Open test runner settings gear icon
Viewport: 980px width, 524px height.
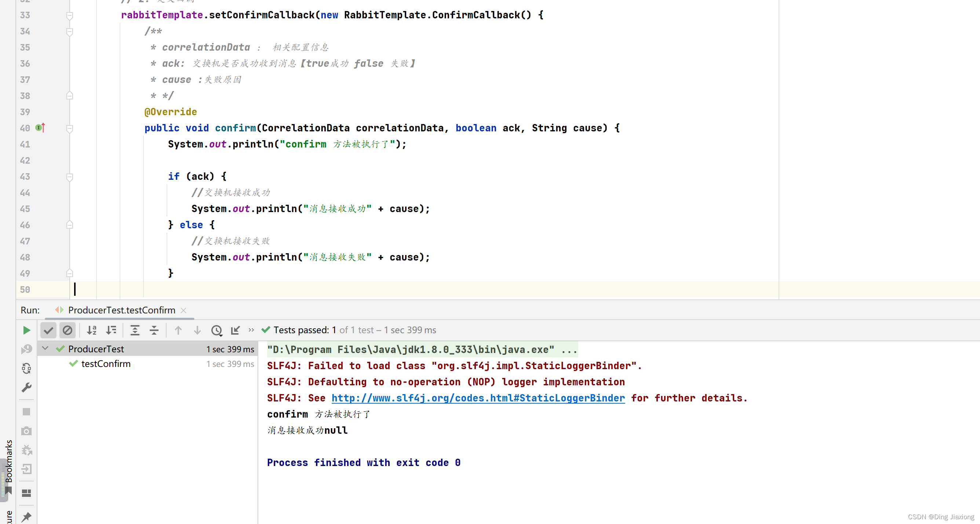tap(26, 450)
